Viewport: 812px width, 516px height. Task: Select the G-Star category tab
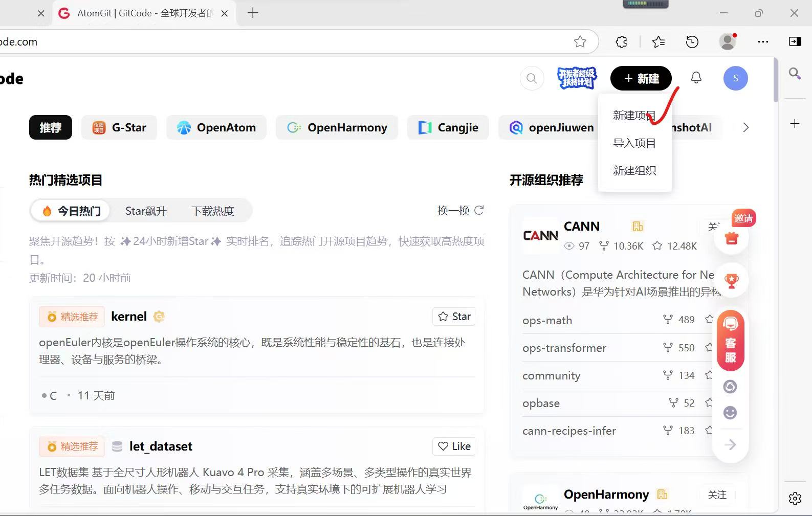click(x=119, y=127)
